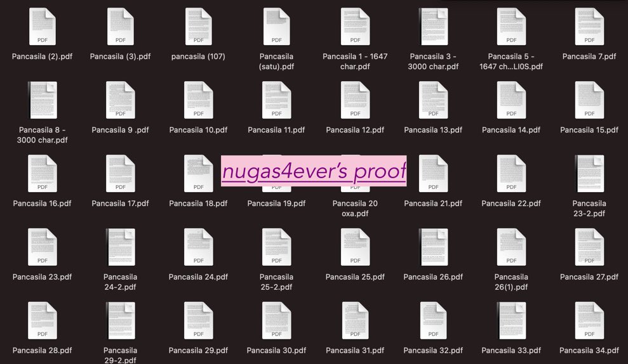Select the Pancasila (satu).pdf file icon
628x364 pixels.
tap(276, 27)
